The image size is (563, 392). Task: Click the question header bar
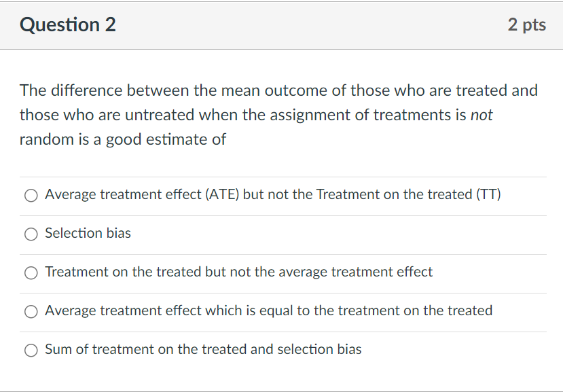point(281,24)
